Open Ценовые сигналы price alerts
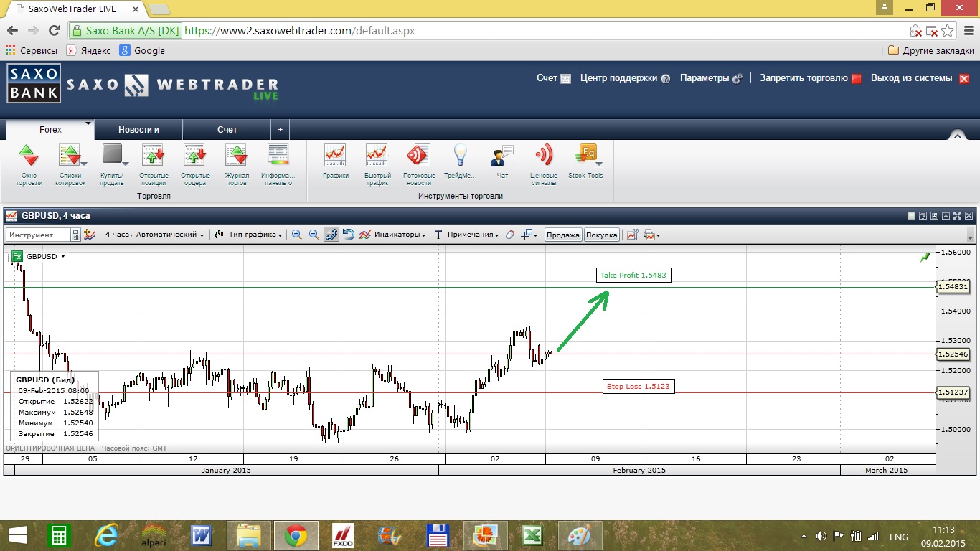The height and width of the screenshot is (551, 980). coord(543,164)
